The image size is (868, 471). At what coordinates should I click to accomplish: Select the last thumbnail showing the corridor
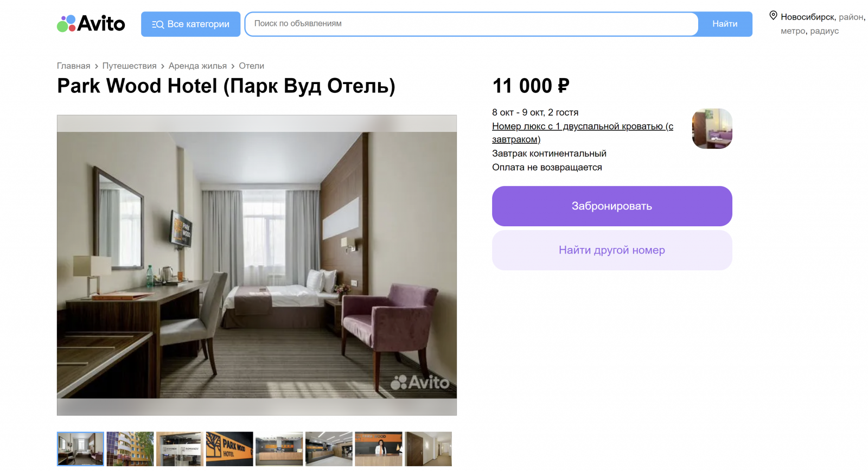pos(428,449)
